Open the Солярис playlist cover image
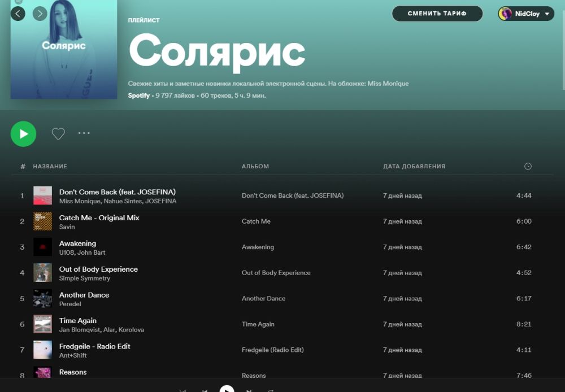This screenshot has height=392, width=565. coord(64,49)
